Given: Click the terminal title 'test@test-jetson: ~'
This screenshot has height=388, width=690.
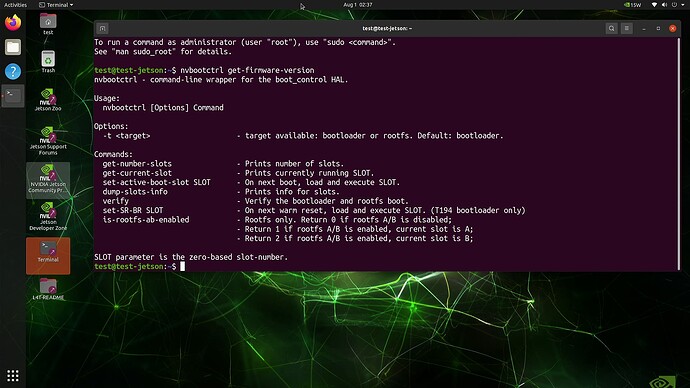Looking at the screenshot, I should coord(387,29).
